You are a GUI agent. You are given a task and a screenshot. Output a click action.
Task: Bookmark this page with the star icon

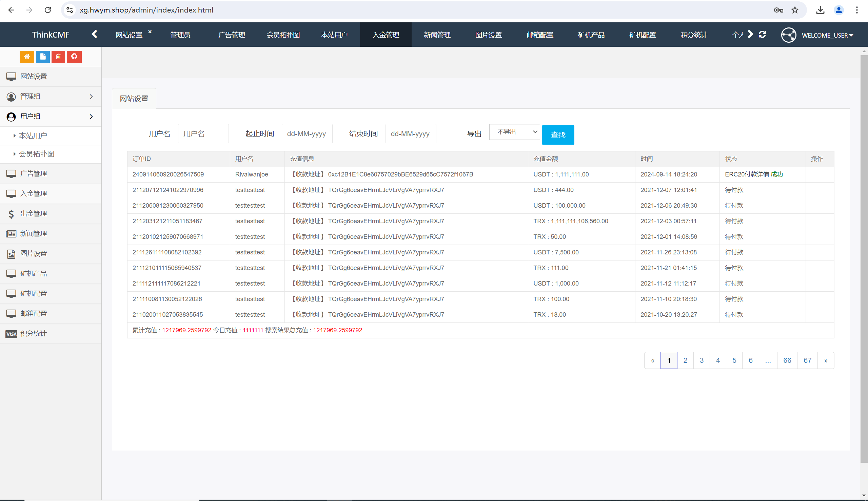point(795,10)
